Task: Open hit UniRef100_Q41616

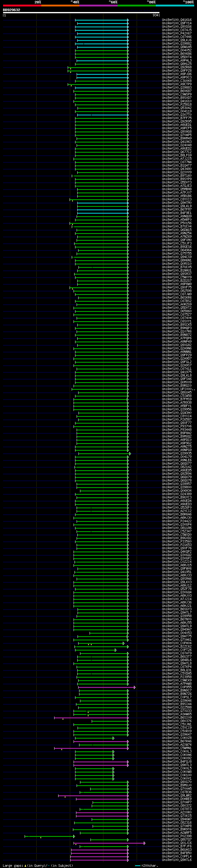Action: pyautogui.click(x=176, y=20)
